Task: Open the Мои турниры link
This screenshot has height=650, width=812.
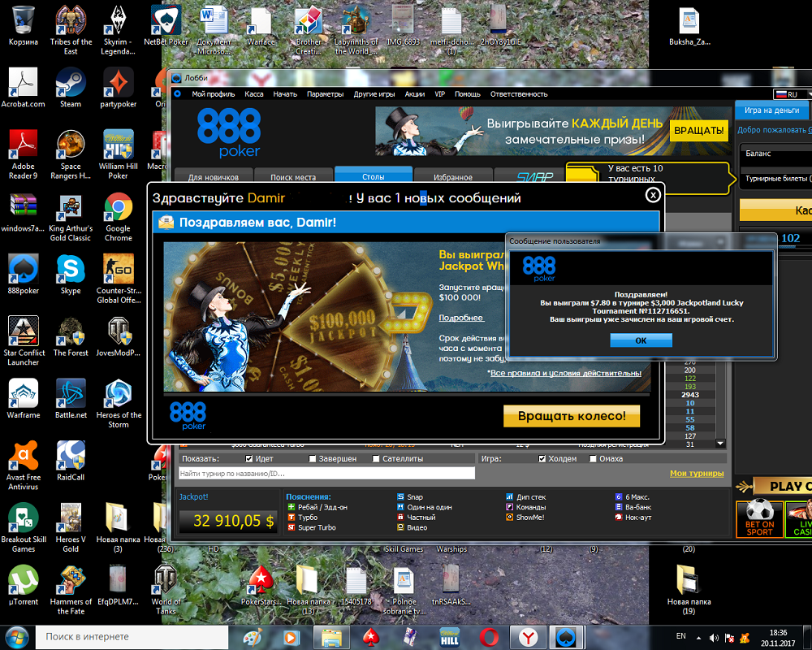Action: 697,473
